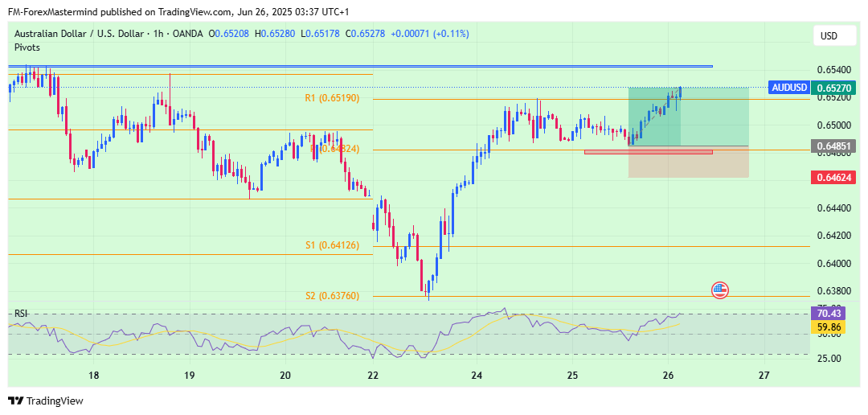Click date 24 on the time axis
This screenshot has width=868, height=415.
click(x=477, y=375)
